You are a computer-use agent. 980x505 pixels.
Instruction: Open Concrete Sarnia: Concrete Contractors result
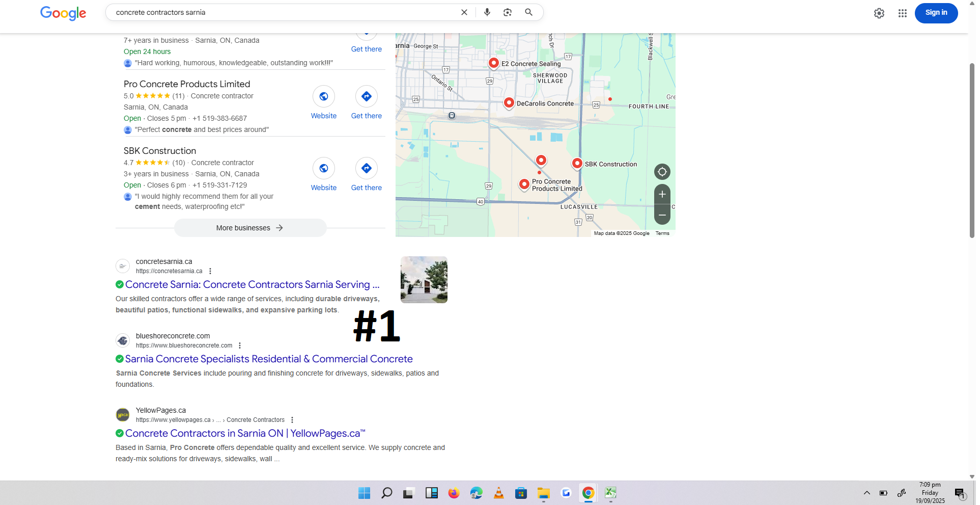[x=253, y=284]
